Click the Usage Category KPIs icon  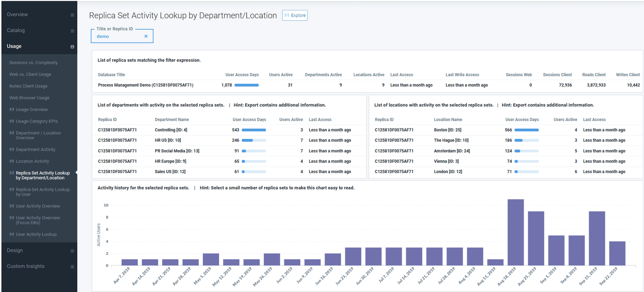[x=12, y=121]
